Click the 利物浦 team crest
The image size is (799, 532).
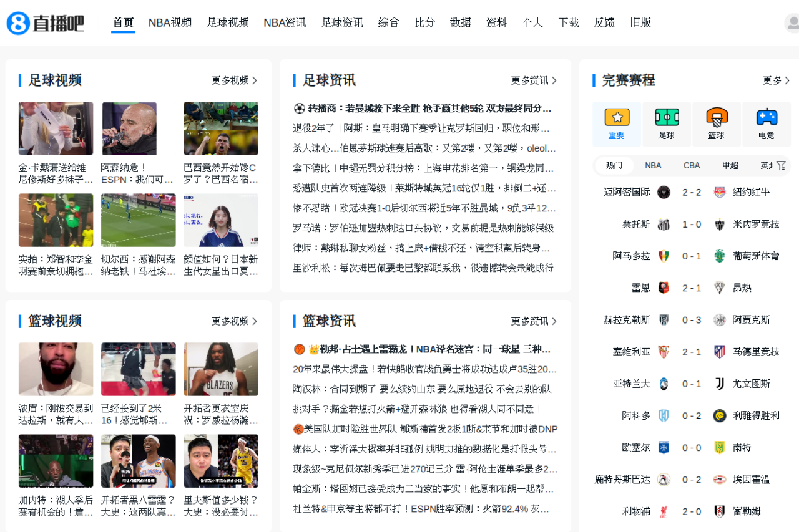pos(664,511)
